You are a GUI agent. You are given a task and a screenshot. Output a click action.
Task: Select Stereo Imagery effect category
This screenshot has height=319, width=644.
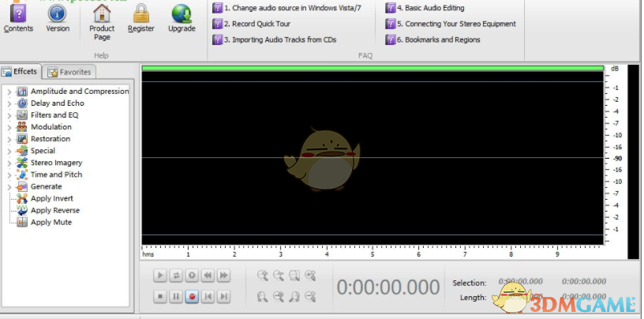coord(56,163)
